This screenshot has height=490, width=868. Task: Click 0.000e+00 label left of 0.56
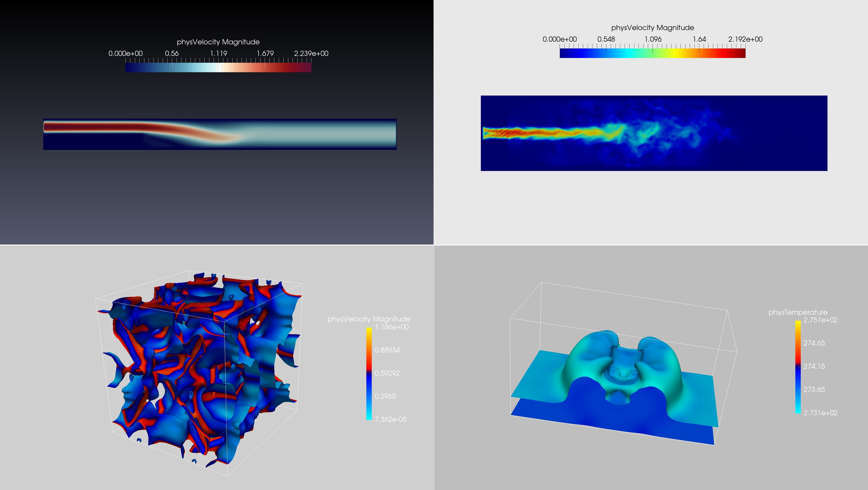125,53
